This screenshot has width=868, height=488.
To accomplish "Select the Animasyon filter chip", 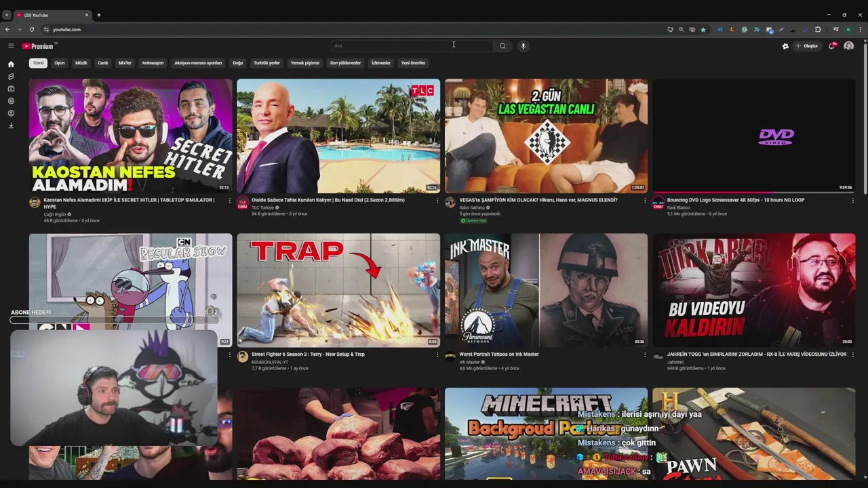I will click(x=153, y=63).
